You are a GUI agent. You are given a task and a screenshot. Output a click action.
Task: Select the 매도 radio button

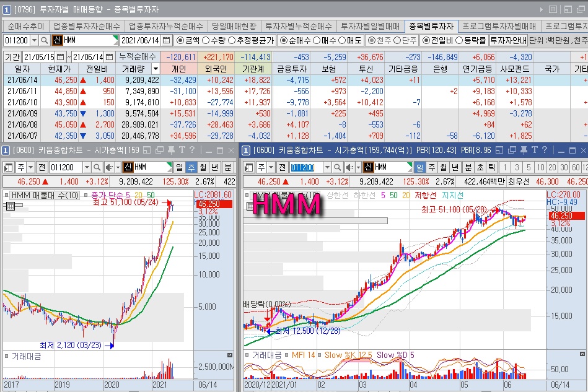click(342, 40)
